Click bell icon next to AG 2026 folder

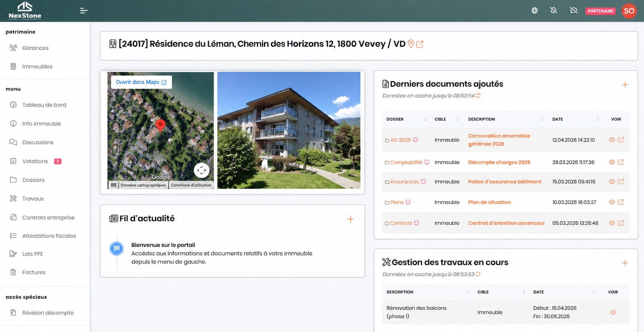(x=416, y=140)
